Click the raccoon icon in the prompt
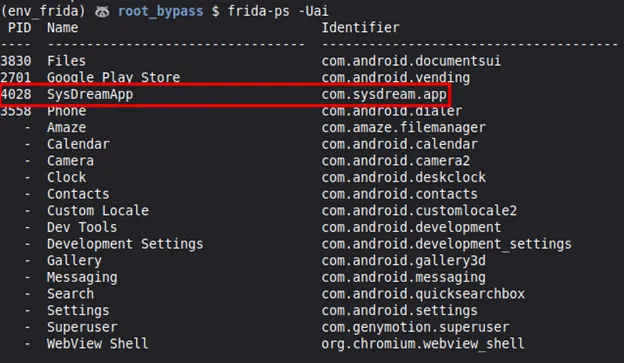 click(x=102, y=12)
